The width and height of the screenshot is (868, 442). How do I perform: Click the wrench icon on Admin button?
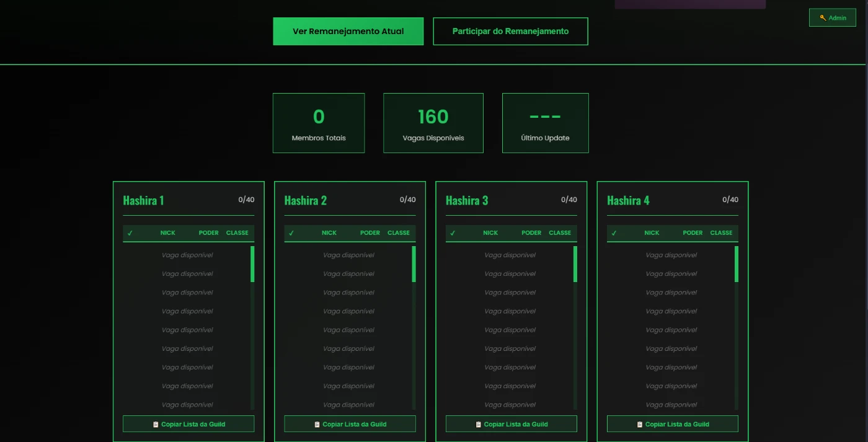click(x=823, y=18)
